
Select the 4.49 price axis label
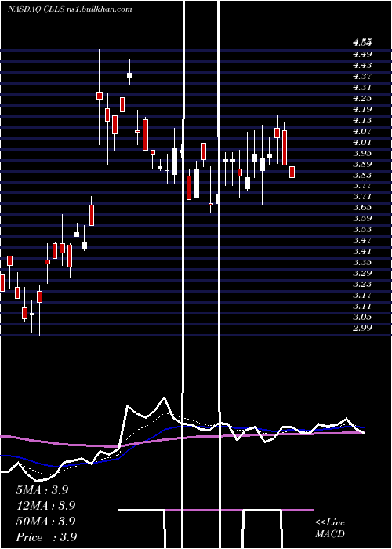point(362,54)
